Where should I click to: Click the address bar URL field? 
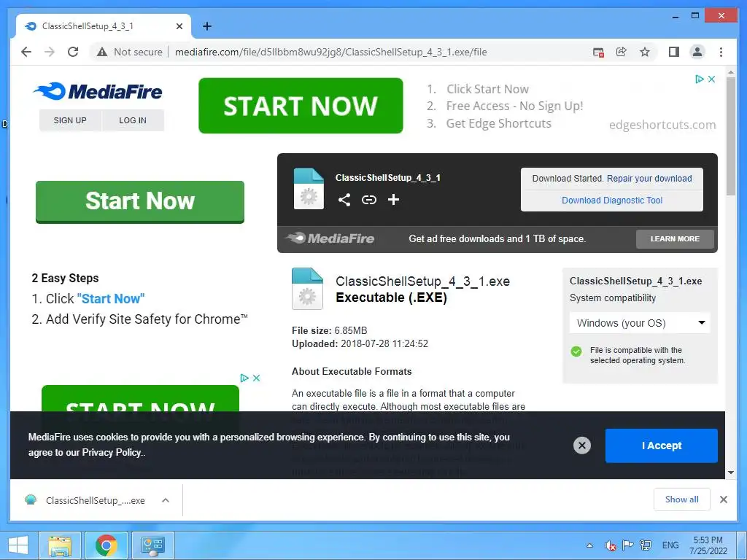point(330,52)
